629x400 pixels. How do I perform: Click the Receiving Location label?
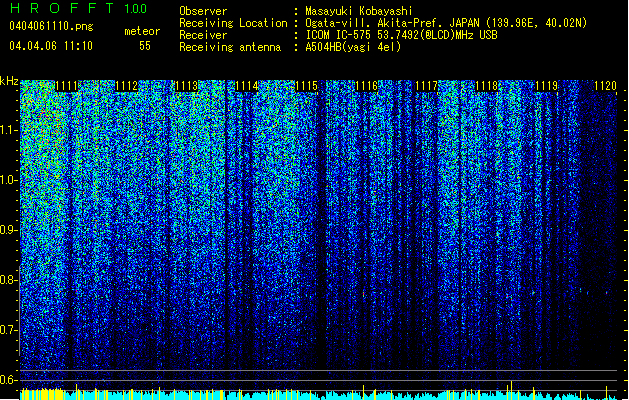[x=233, y=23]
